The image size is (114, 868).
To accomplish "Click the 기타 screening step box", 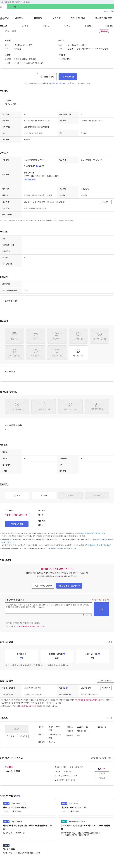I will click(97, 495).
